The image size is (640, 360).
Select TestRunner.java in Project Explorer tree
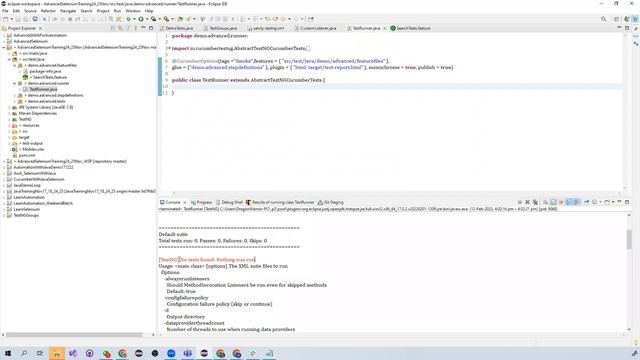pyautogui.click(x=43, y=89)
